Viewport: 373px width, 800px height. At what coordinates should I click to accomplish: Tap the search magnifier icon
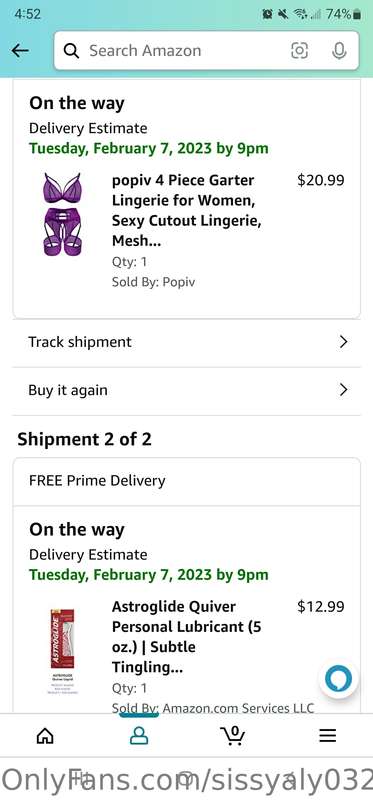click(x=72, y=51)
